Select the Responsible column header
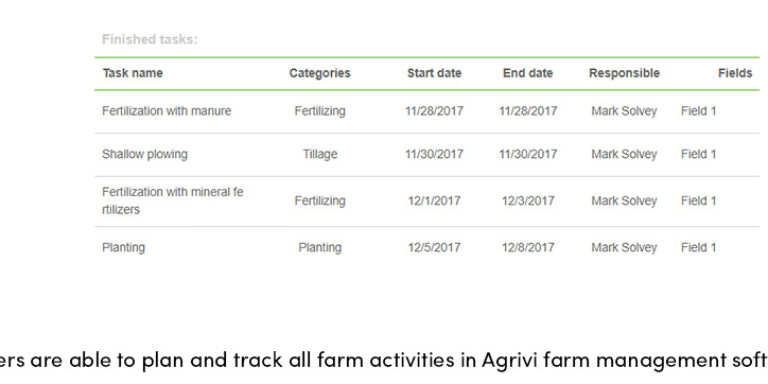This screenshot has width=768, height=384. 624,73
